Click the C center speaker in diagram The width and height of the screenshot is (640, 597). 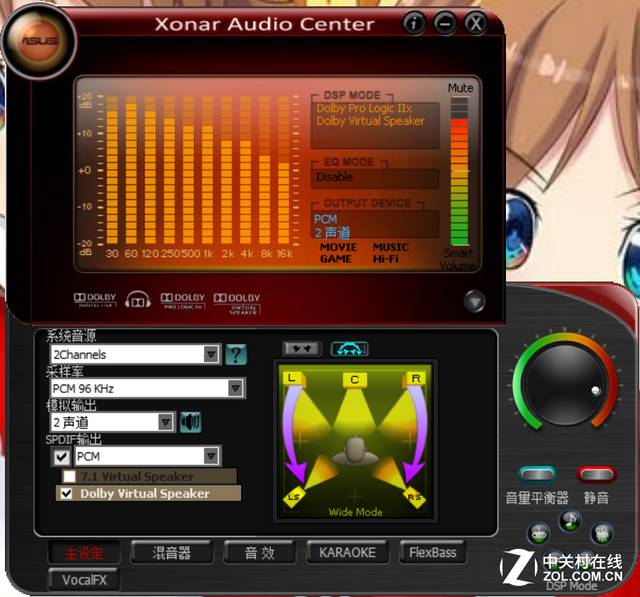pos(354,380)
